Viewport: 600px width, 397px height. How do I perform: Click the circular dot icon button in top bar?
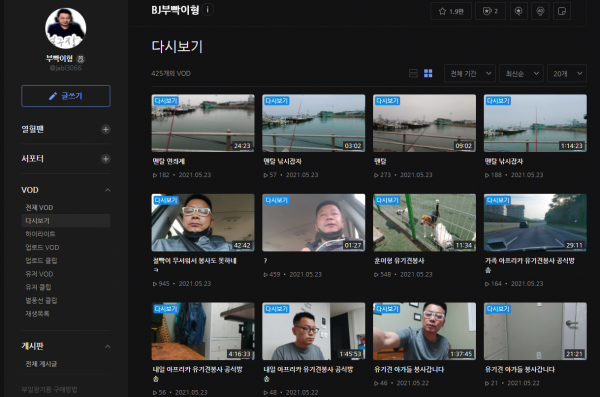tap(518, 11)
